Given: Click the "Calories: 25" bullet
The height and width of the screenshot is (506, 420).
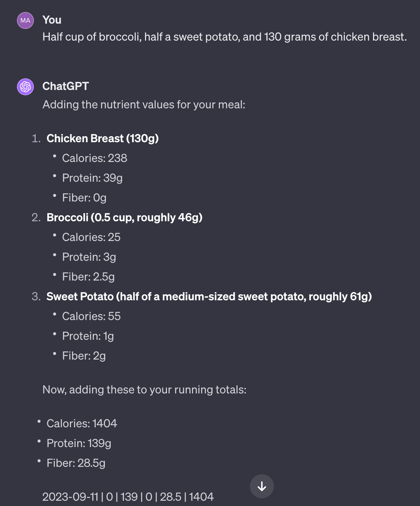Looking at the screenshot, I should [x=91, y=237].
